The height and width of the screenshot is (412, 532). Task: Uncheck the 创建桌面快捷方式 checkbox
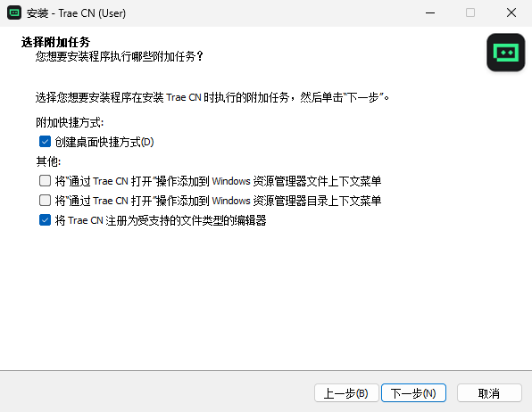pos(46,142)
